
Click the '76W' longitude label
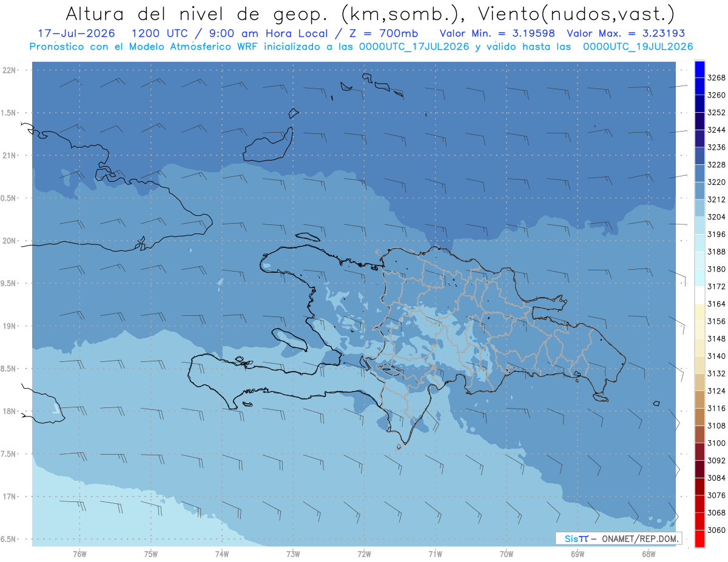(x=79, y=554)
